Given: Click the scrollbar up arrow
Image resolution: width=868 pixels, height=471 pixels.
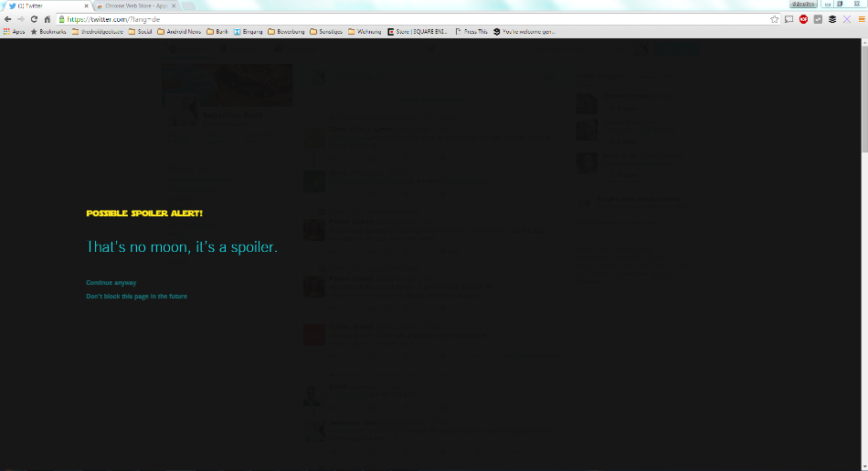Looking at the screenshot, I should tap(864, 42).
